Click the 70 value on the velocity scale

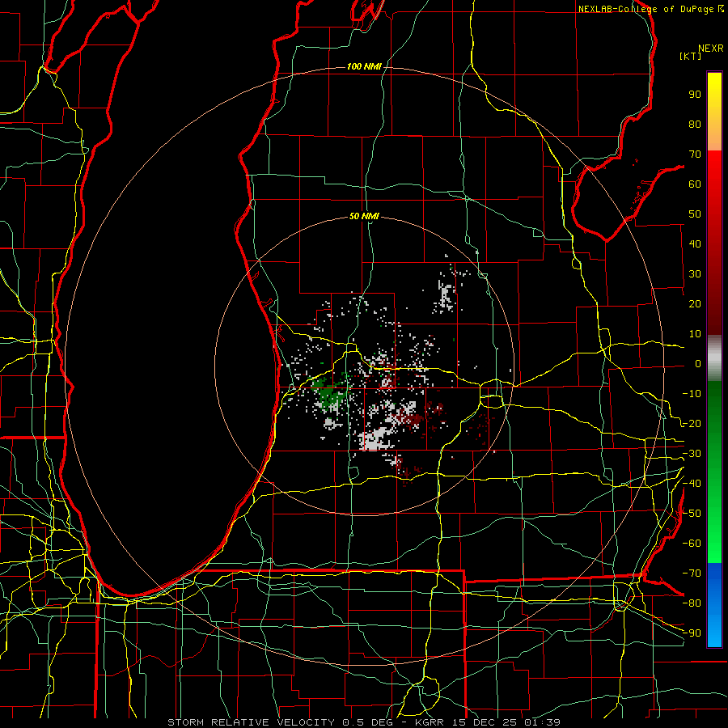[695, 154]
